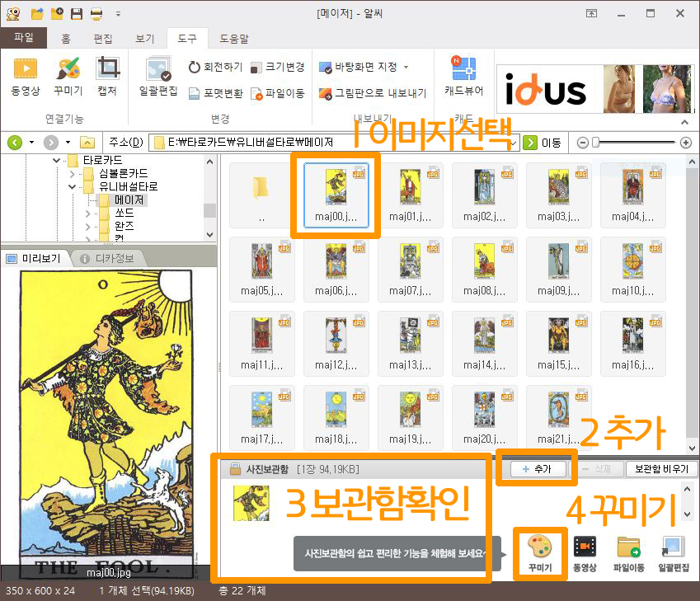
Task: Select thumbnail maj10.jpg
Action: point(632,270)
